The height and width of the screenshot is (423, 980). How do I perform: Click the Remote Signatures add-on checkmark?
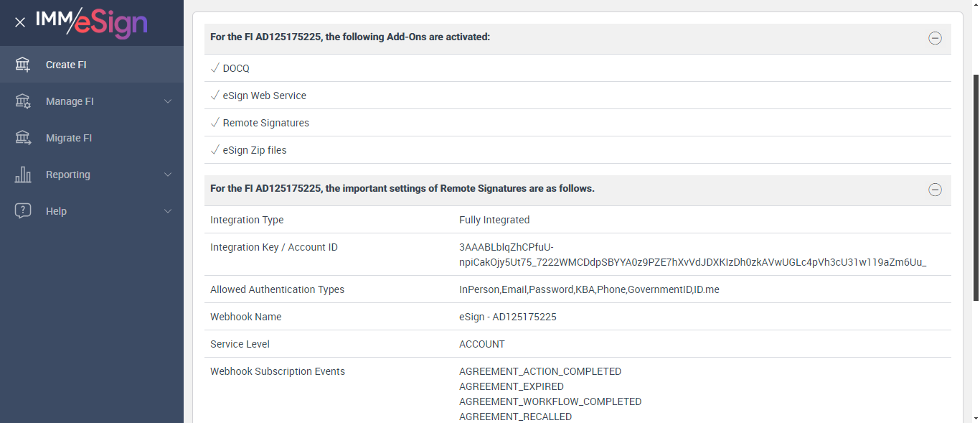coord(215,123)
